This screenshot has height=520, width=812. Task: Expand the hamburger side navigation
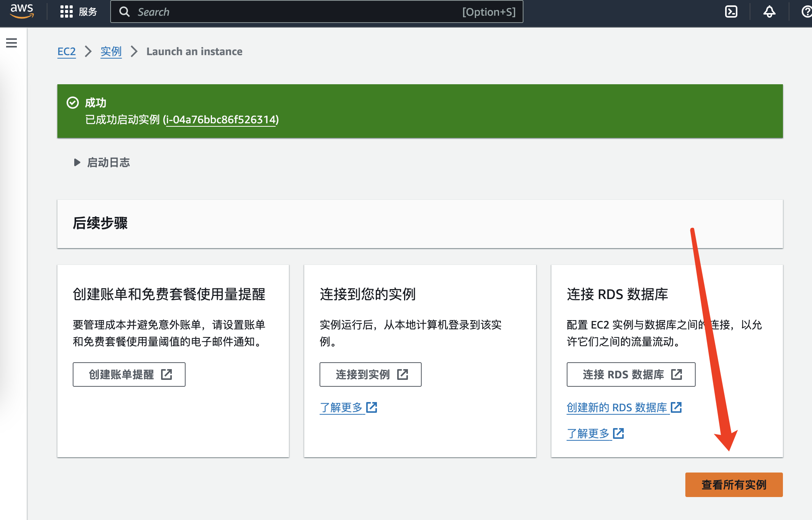(11, 43)
